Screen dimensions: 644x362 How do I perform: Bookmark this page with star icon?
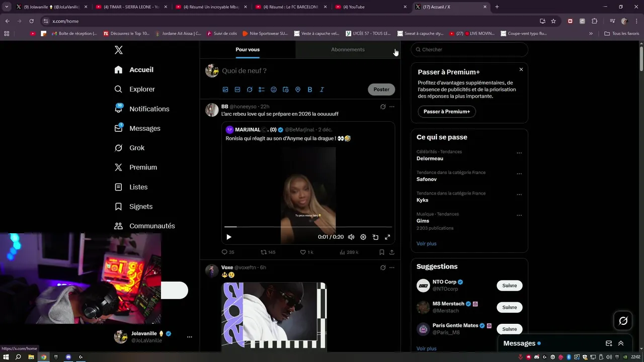553,21
